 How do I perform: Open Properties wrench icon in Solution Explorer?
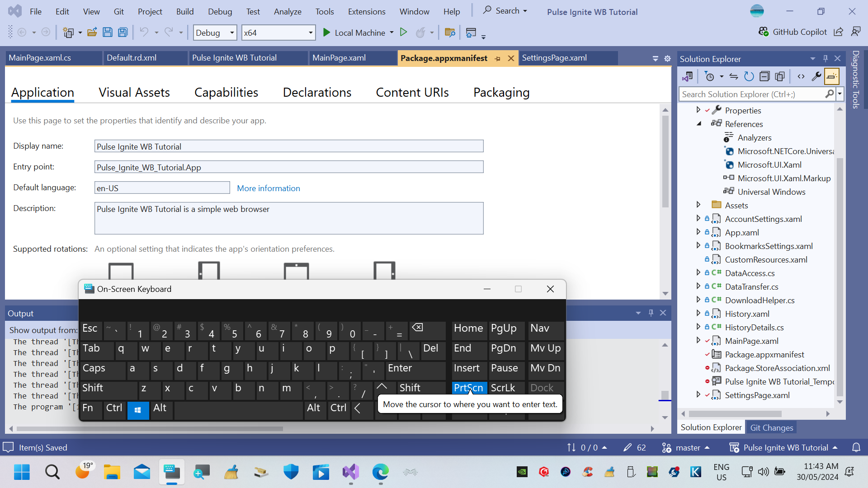coord(816,77)
